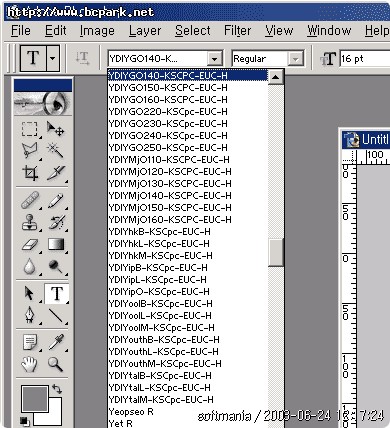The height and width of the screenshot is (428, 390).
Task: Click the font size field 16 pt
Action: [364, 59]
